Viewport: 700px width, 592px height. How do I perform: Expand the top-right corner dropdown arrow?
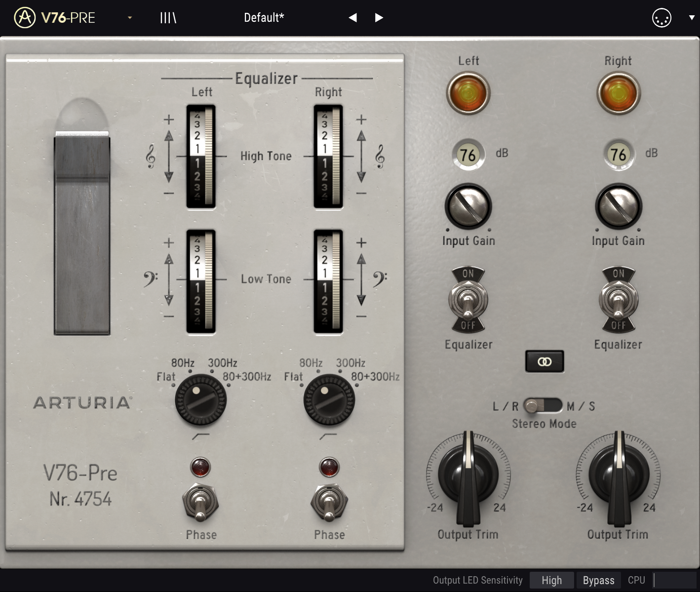coord(691,18)
